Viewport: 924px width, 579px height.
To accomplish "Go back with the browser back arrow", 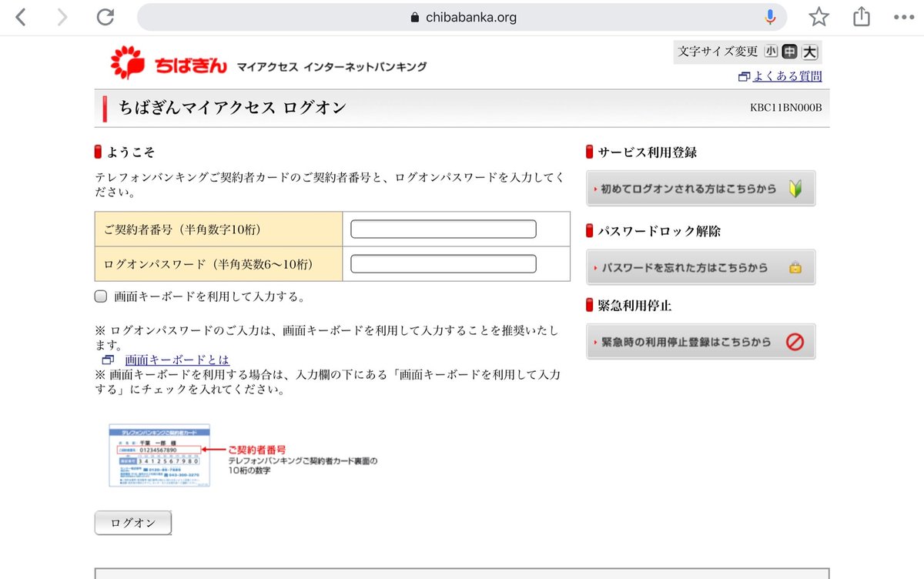I will click(x=21, y=17).
